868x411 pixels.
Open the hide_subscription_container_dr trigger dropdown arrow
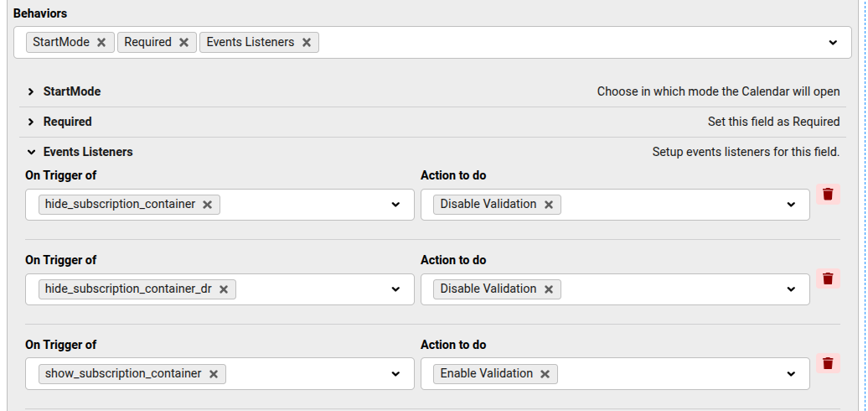pos(395,289)
